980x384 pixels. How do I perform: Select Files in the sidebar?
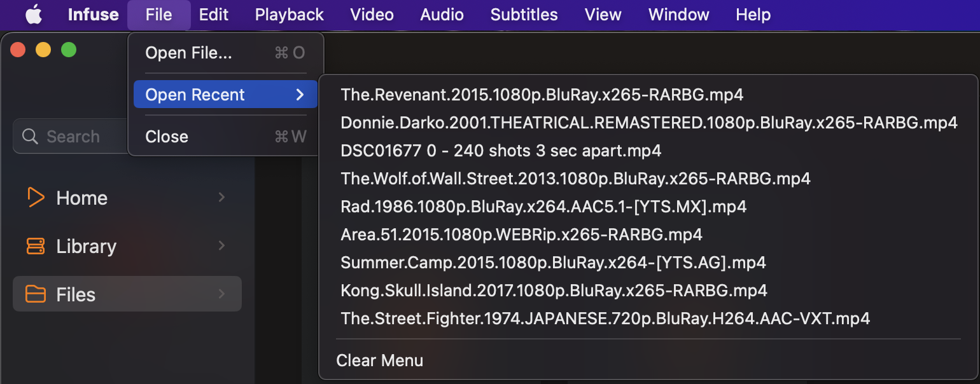(127, 294)
